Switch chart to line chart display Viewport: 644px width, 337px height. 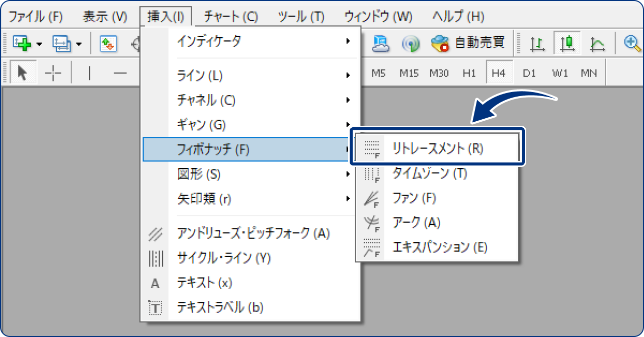[x=598, y=44]
